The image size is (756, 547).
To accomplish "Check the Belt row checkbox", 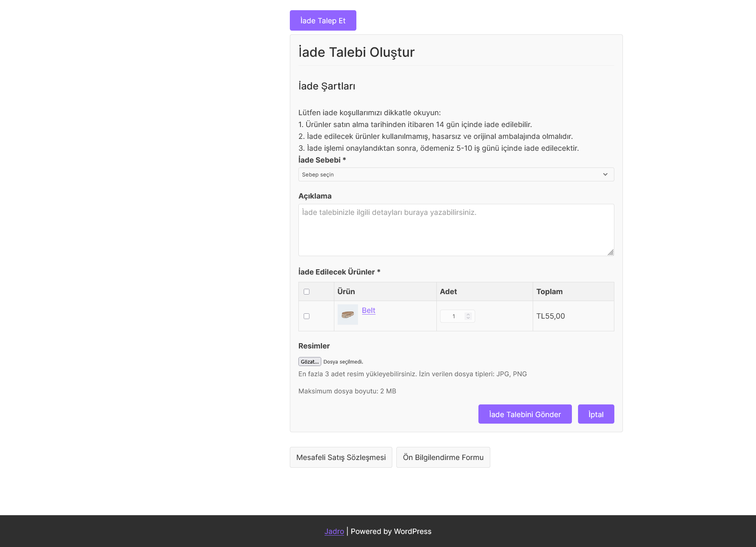I will click(x=307, y=316).
